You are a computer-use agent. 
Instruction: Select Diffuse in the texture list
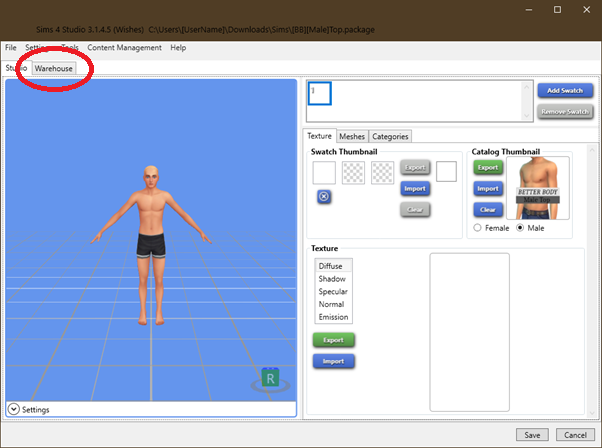pyautogui.click(x=333, y=266)
